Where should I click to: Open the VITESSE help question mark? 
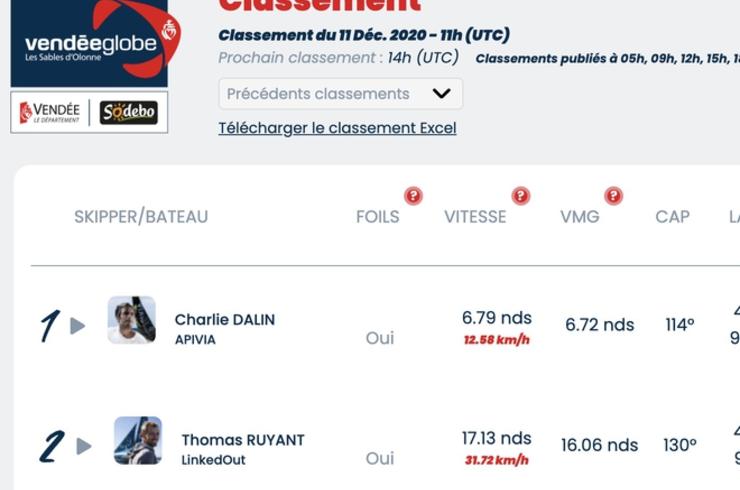521,195
